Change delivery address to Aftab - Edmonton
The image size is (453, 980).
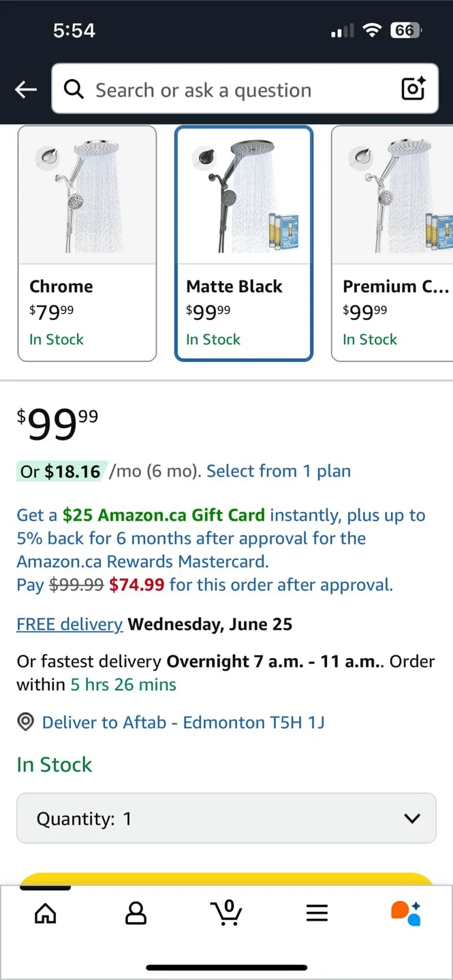click(183, 723)
